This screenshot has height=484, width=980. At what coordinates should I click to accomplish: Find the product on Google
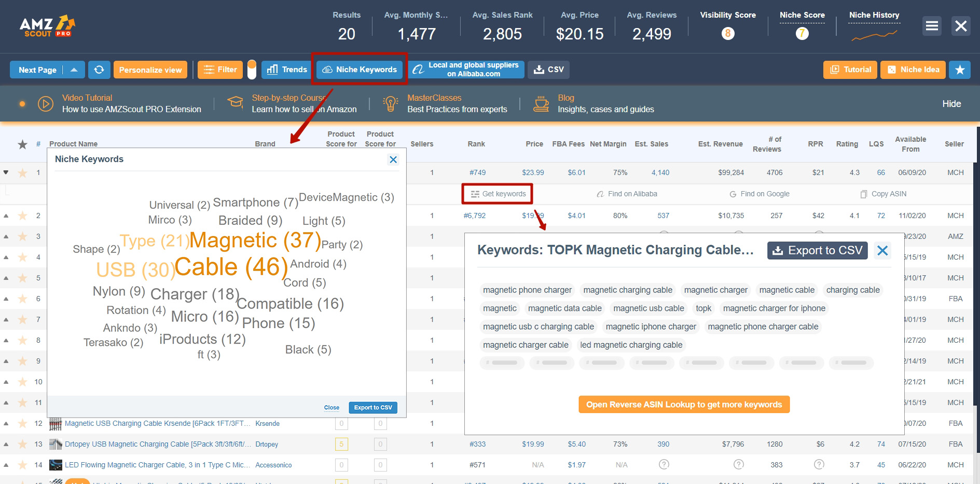pyautogui.click(x=759, y=194)
